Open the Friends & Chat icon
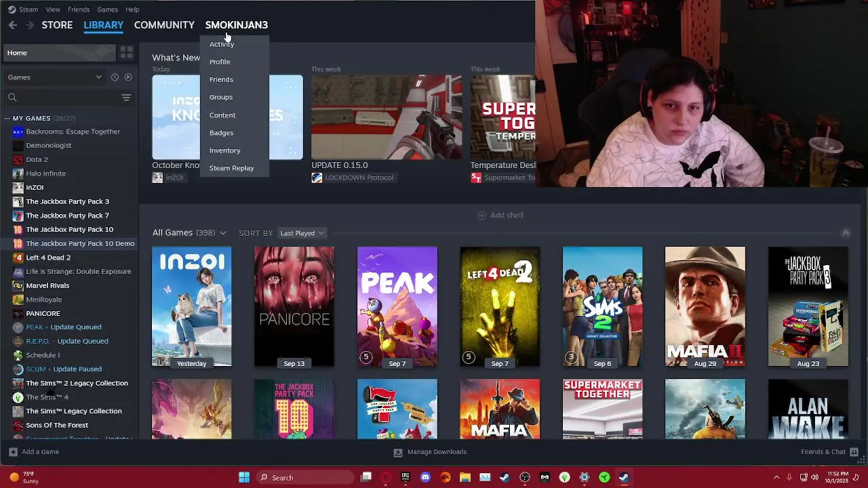The height and width of the screenshot is (488, 868). click(x=854, y=452)
